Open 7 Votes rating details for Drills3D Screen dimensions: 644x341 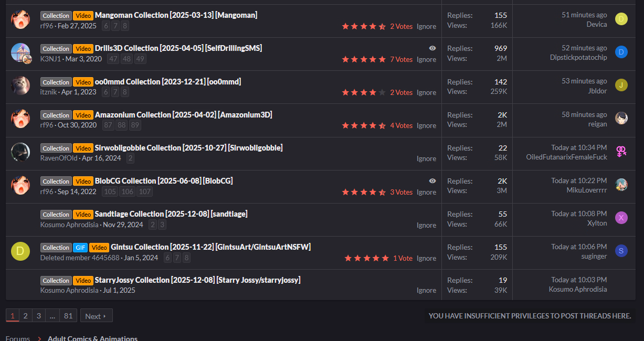point(401,60)
